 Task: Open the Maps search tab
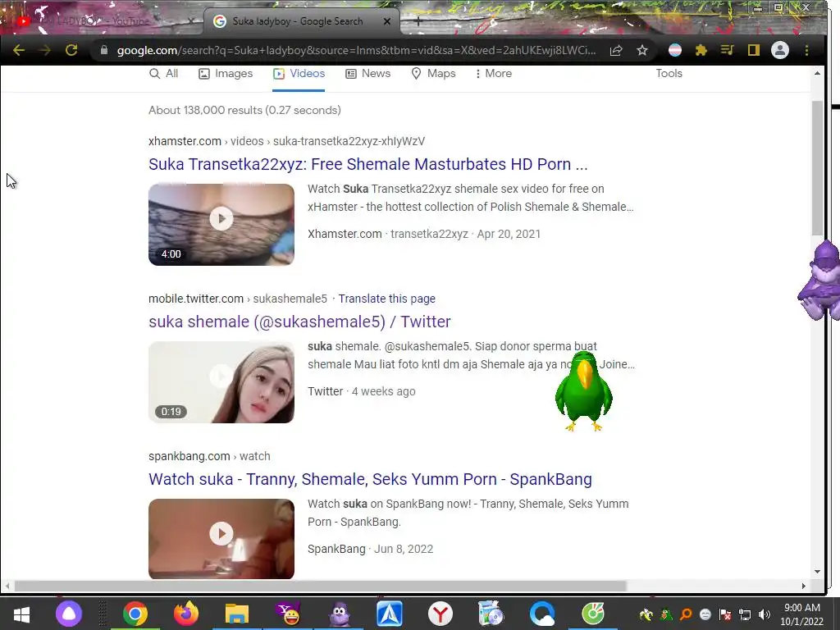click(433, 73)
